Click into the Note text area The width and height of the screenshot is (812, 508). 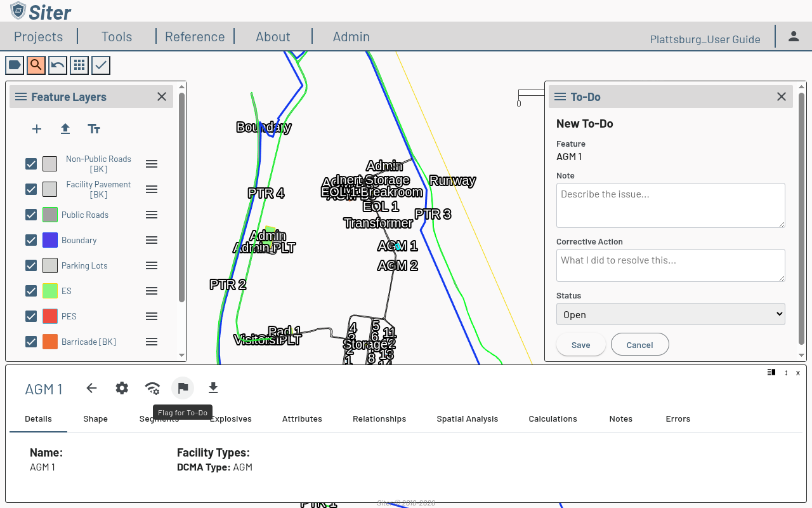(x=671, y=205)
